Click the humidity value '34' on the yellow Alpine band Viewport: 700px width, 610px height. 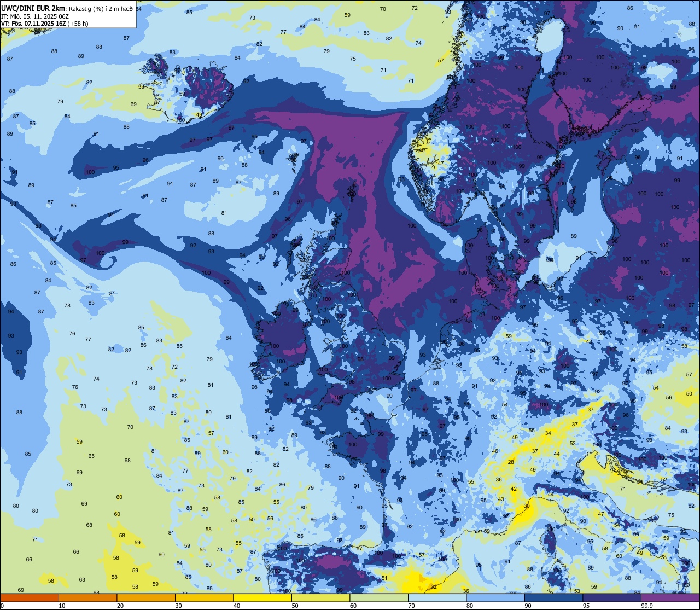548,433
